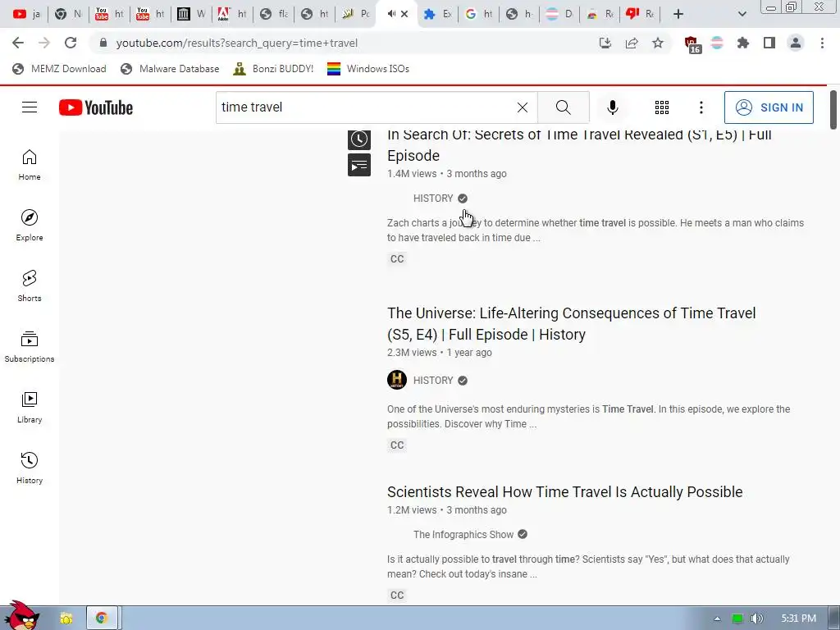Click the Watch Later clock overlay icon

[x=359, y=139]
